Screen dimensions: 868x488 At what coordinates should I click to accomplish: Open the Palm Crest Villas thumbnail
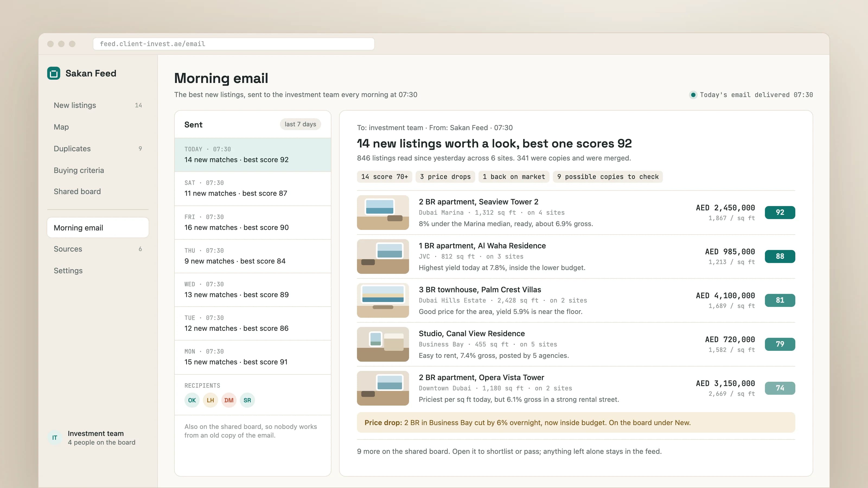point(383,300)
